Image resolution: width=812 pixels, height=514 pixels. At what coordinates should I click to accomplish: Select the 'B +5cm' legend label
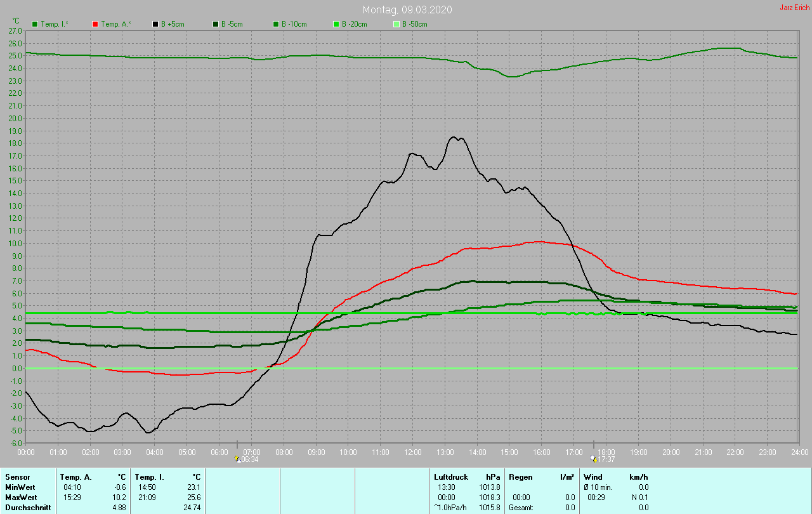173,24
